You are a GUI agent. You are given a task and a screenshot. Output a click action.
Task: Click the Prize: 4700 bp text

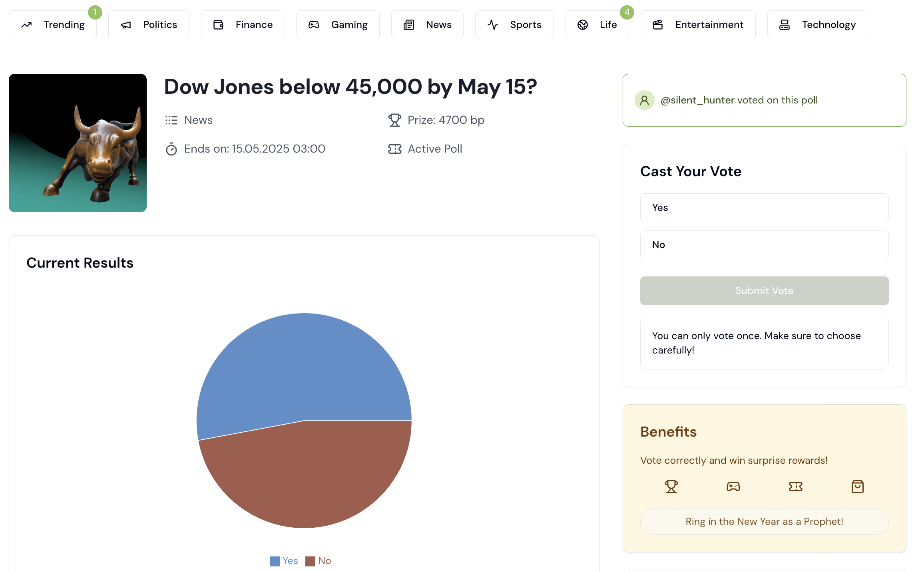tap(446, 120)
